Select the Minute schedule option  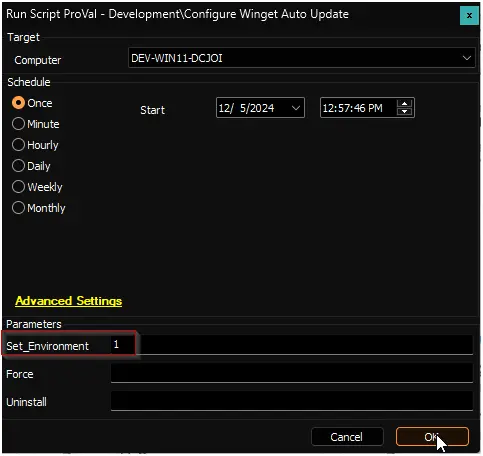(36, 124)
